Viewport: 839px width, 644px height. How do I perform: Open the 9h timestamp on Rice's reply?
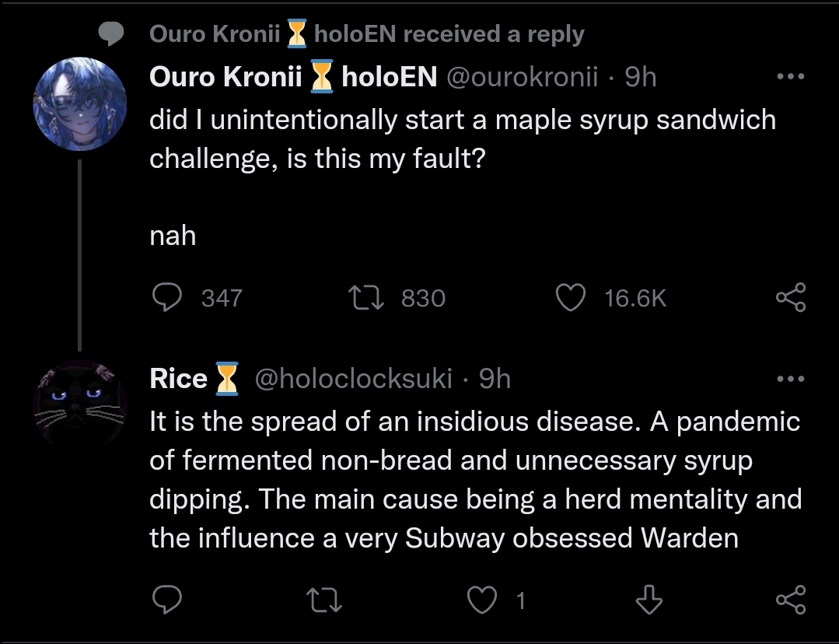pyautogui.click(x=495, y=379)
